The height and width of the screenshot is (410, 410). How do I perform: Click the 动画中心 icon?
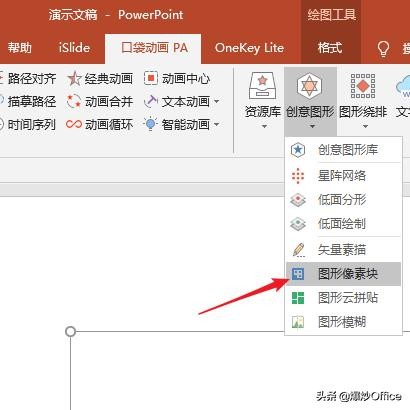pos(151,79)
